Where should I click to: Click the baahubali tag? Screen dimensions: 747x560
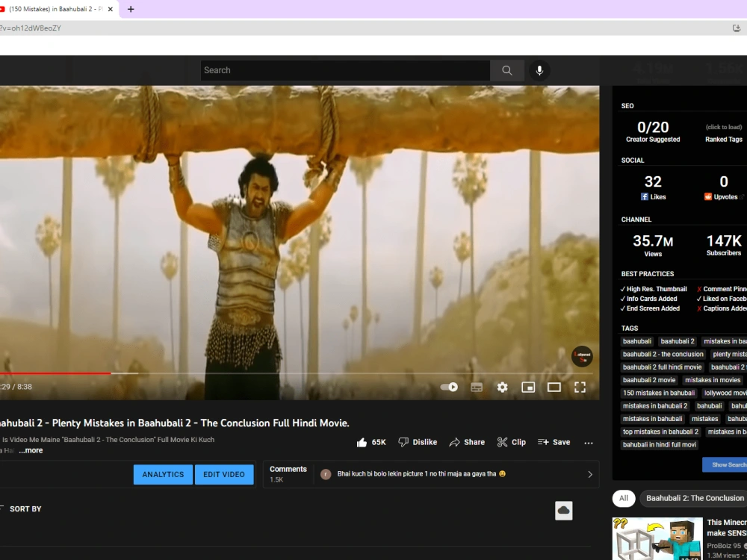point(637,341)
